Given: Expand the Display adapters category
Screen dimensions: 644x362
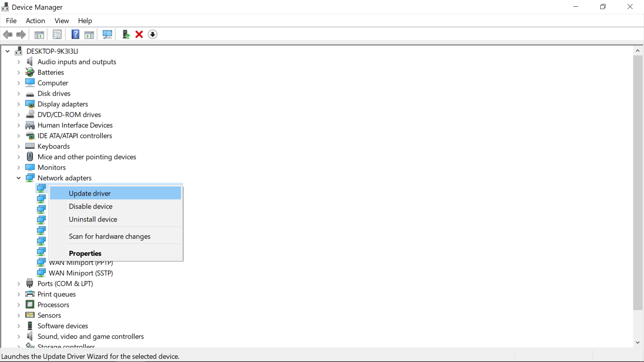Looking at the screenshot, I should 18,104.
